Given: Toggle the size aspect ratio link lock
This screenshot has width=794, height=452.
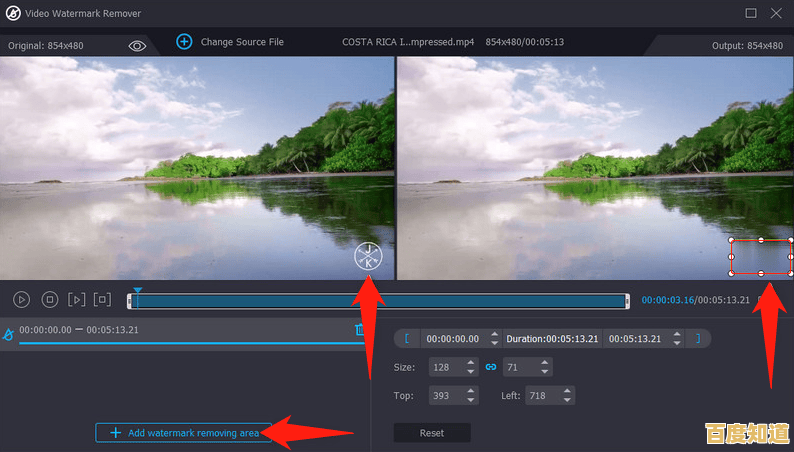Looking at the screenshot, I should click(491, 367).
